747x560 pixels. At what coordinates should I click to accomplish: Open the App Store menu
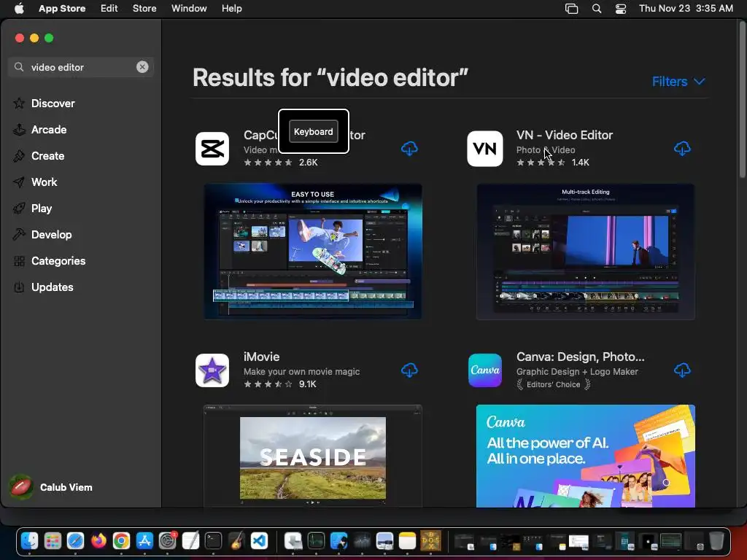point(62,9)
